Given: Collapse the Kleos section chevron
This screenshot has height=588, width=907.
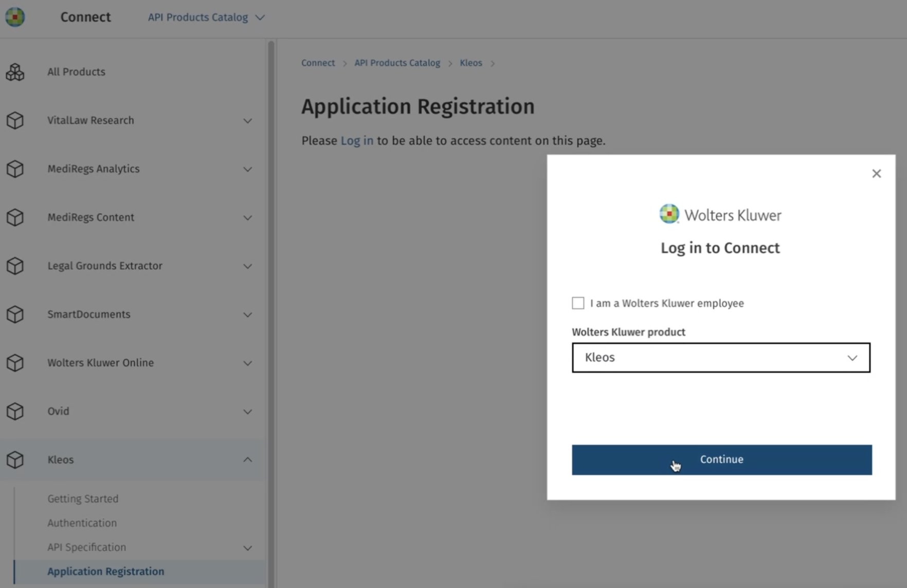Looking at the screenshot, I should [247, 460].
